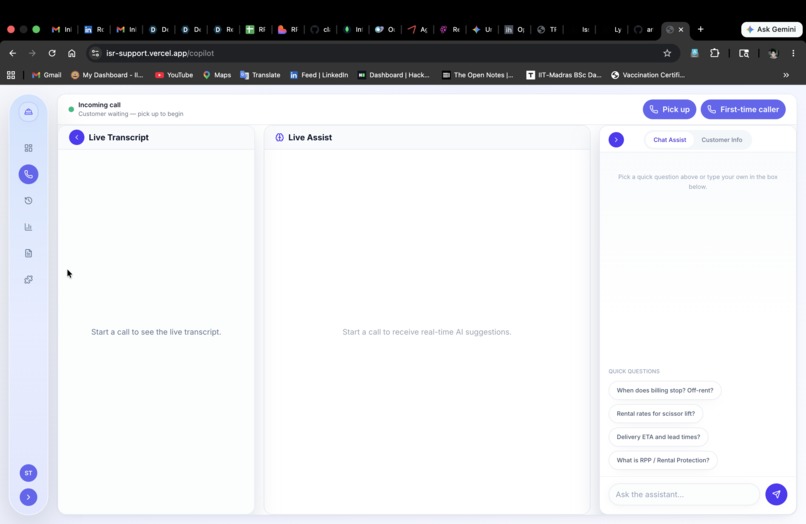Open the Gmail bookmark
806x524 pixels.
[x=46, y=75]
